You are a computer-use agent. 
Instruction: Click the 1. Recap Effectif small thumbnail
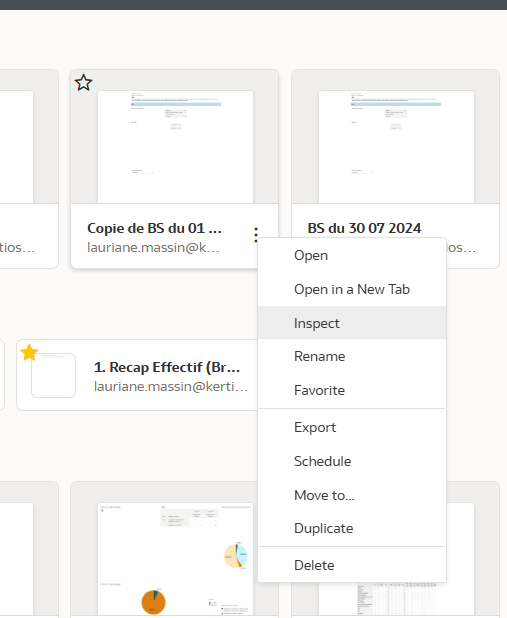tap(54, 375)
